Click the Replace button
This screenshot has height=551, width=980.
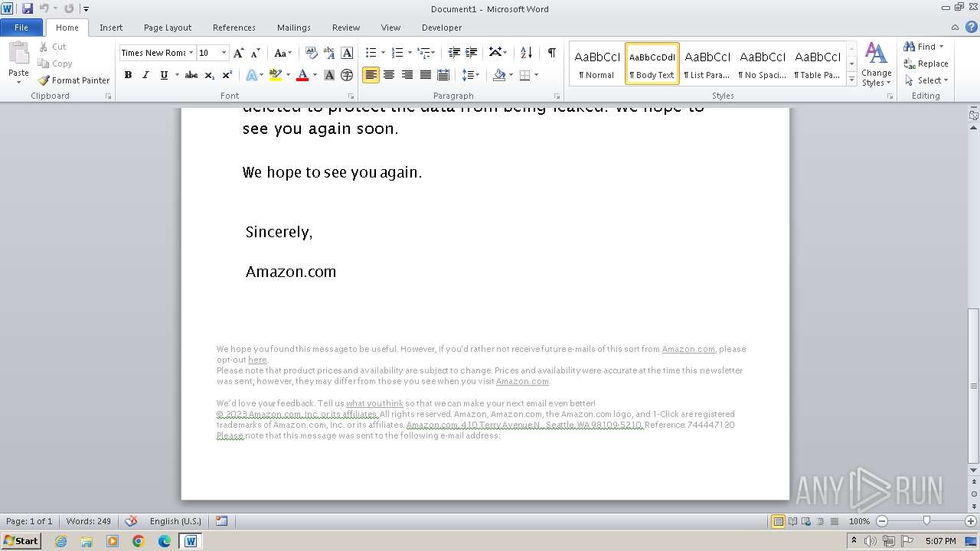[x=926, y=64]
